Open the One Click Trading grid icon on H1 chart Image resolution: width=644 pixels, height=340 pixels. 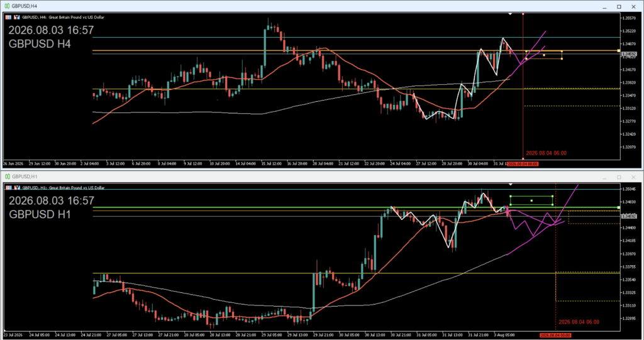(8, 188)
